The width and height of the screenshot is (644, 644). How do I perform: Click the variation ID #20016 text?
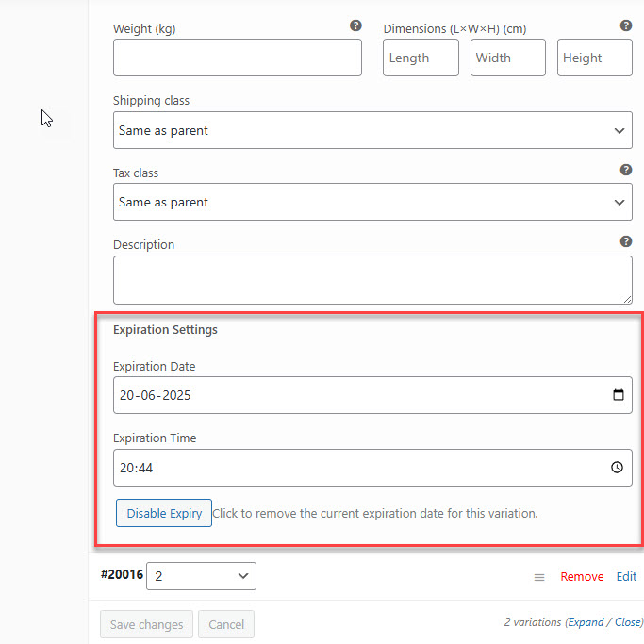pyautogui.click(x=122, y=574)
